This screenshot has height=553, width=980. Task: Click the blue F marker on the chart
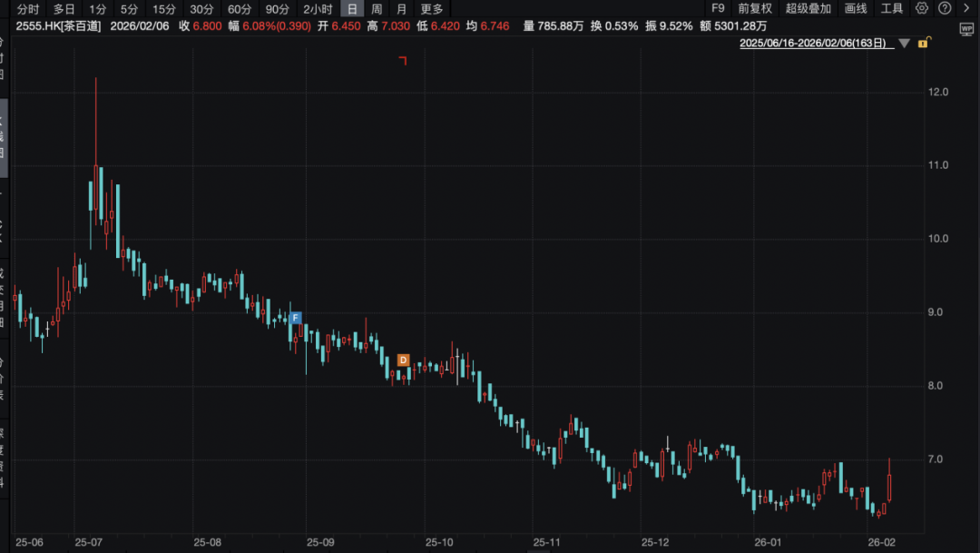point(296,318)
